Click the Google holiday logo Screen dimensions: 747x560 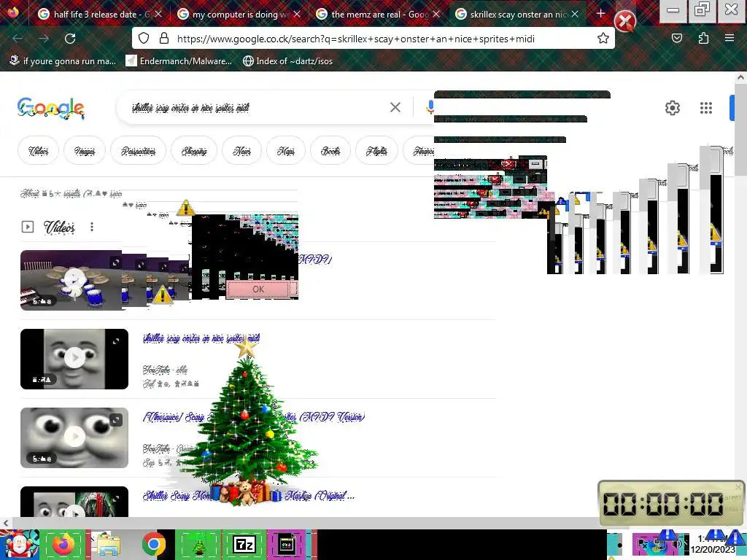click(x=51, y=109)
